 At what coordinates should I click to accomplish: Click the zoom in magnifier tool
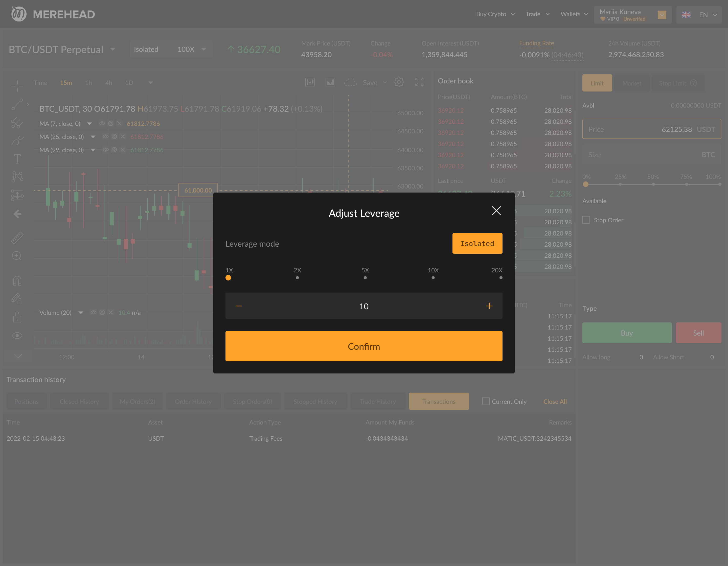17,256
